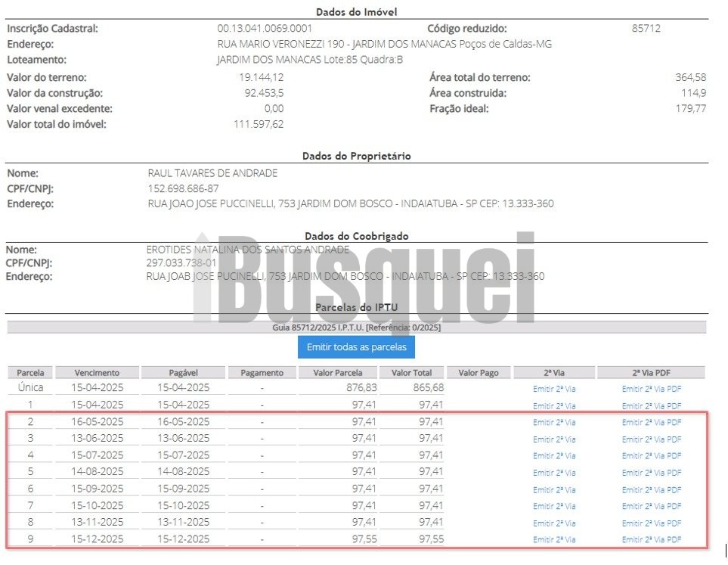
Task: Emit 2ª Via for the 15-09-2025 installment
Action: [554, 490]
